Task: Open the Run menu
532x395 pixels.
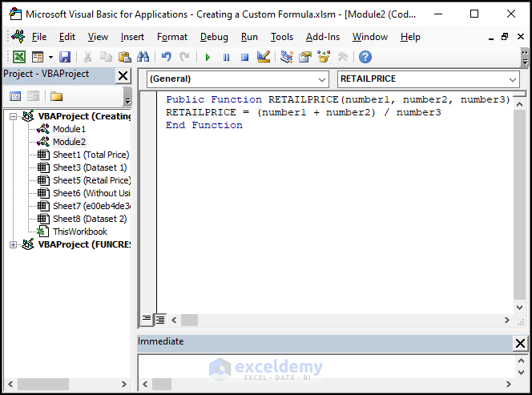Action: pos(249,37)
